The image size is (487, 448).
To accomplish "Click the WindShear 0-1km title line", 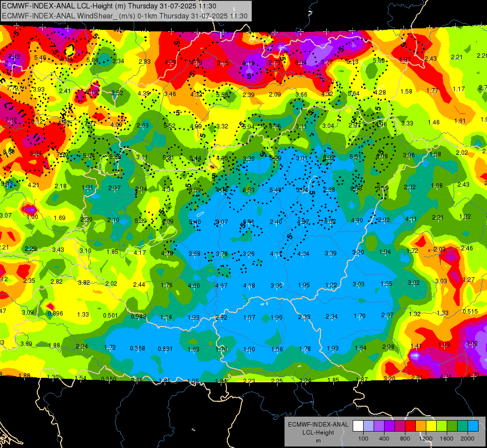I will pos(124,16).
